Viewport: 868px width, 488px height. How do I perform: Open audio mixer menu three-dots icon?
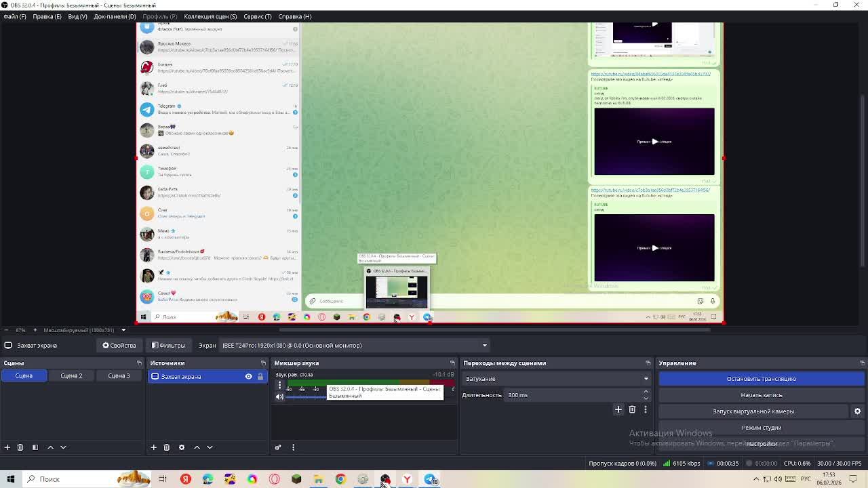coord(293,447)
